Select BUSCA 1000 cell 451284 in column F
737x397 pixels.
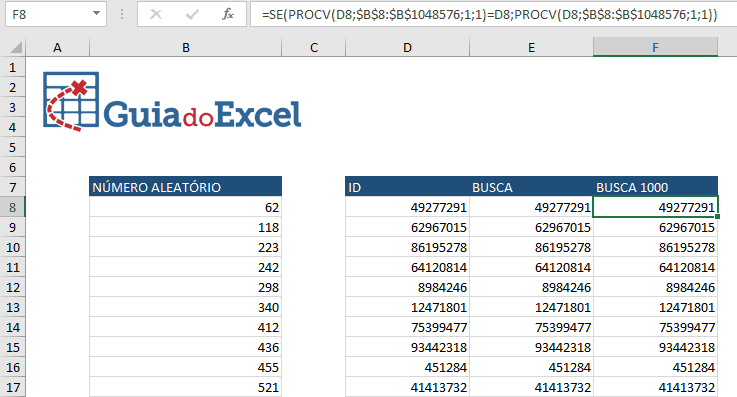pos(655,367)
